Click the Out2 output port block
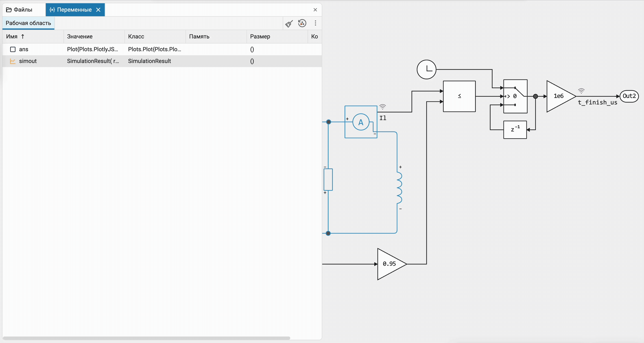 click(x=629, y=96)
